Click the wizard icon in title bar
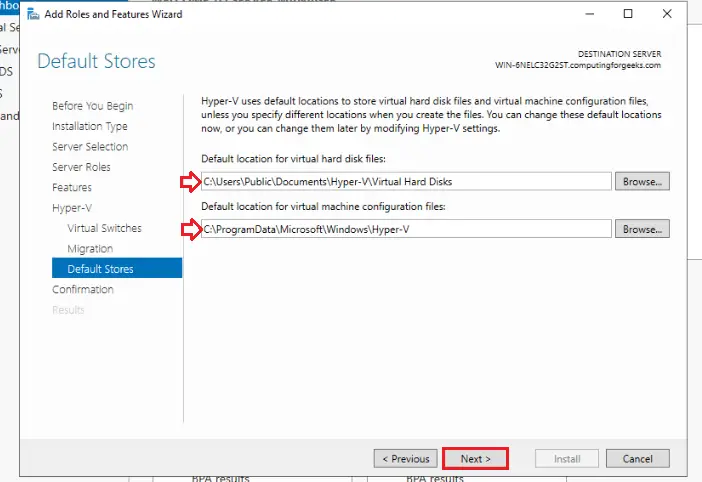Screen dimensions: 702x482 pos(33,14)
